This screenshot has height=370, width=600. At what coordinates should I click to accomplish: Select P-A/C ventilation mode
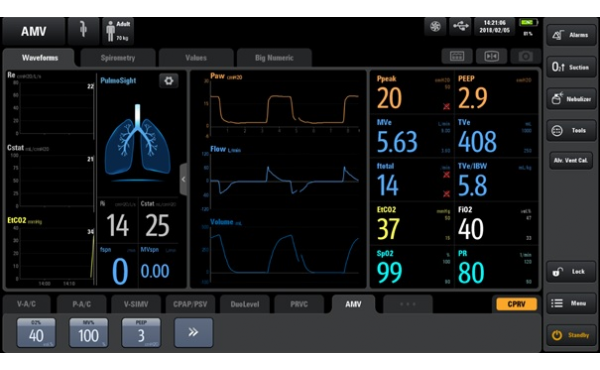tap(82, 304)
